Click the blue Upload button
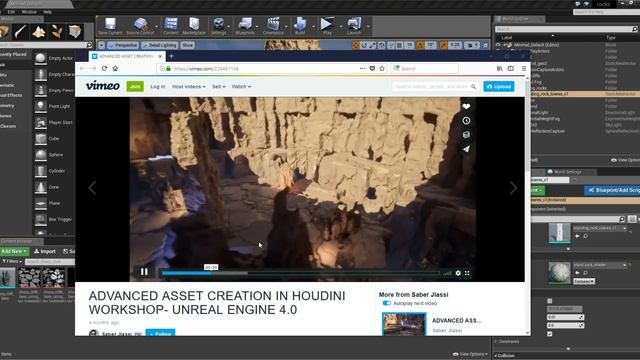Screen dimensions: 640x360 click(499, 87)
